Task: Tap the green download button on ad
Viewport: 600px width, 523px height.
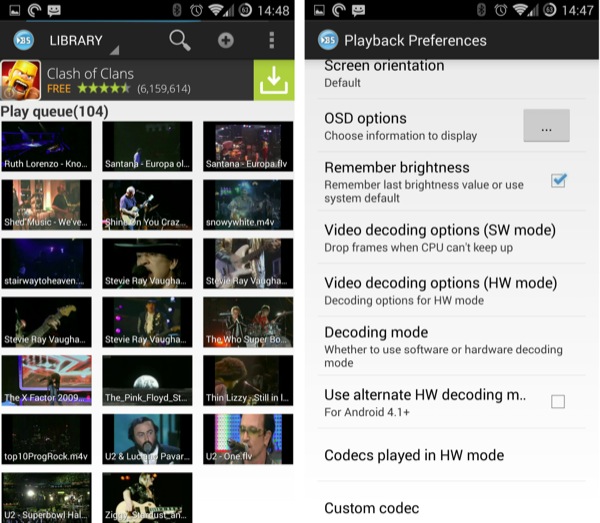Action: [274, 80]
